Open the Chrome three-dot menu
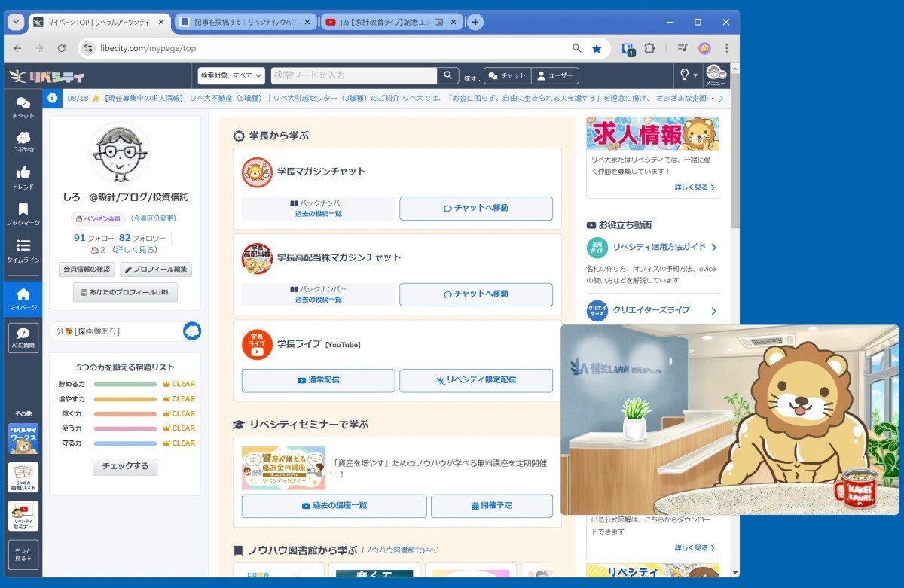904x588 pixels. click(x=726, y=48)
